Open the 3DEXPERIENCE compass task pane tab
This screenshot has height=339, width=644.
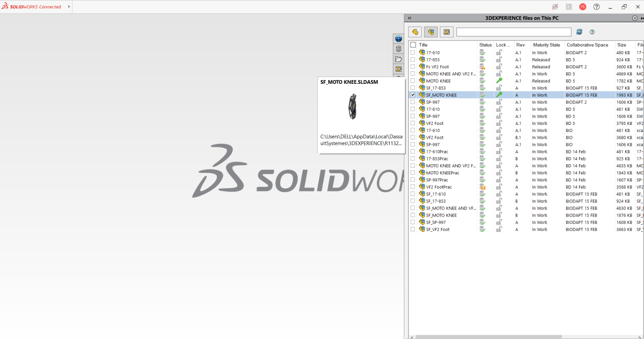pyautogui.click(x=398, y=39)
